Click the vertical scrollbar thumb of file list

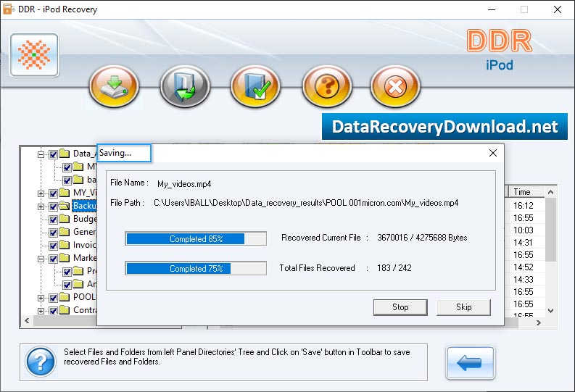click(550, 230)
